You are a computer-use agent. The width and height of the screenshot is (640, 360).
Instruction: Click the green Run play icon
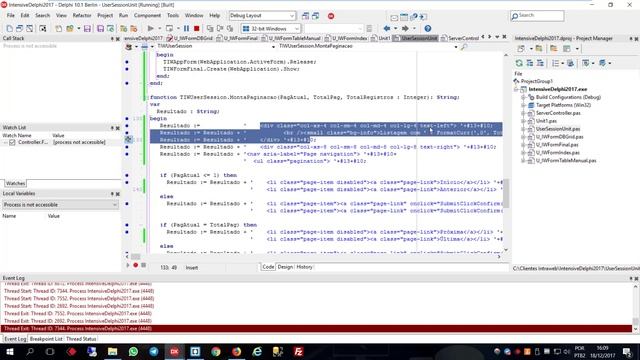click(151, 29)
